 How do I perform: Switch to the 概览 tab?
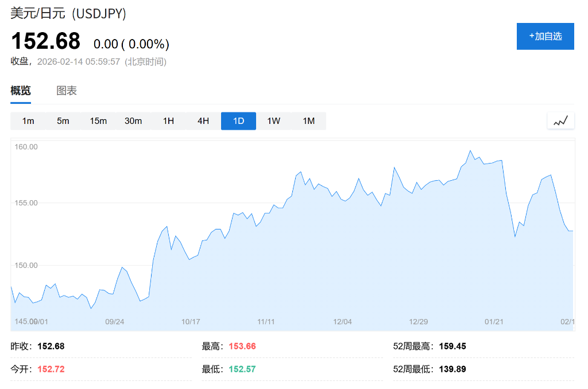(x=21, y=91)
